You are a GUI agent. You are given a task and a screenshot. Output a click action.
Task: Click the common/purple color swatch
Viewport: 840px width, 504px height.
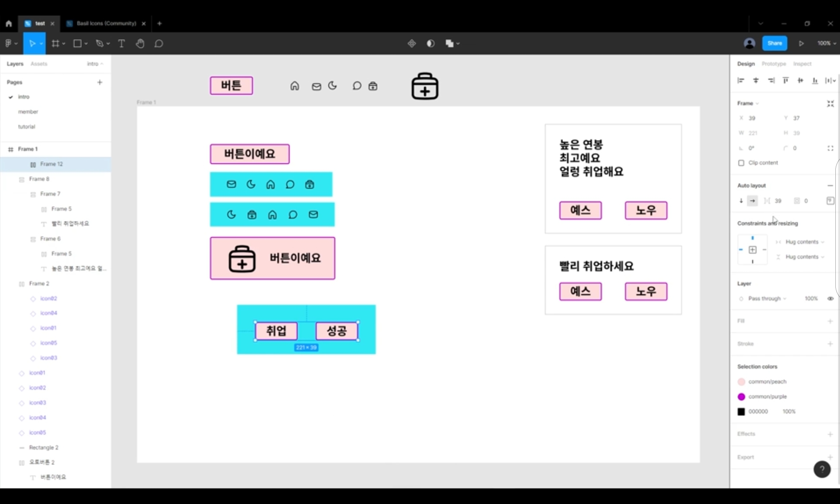(741, 396)
